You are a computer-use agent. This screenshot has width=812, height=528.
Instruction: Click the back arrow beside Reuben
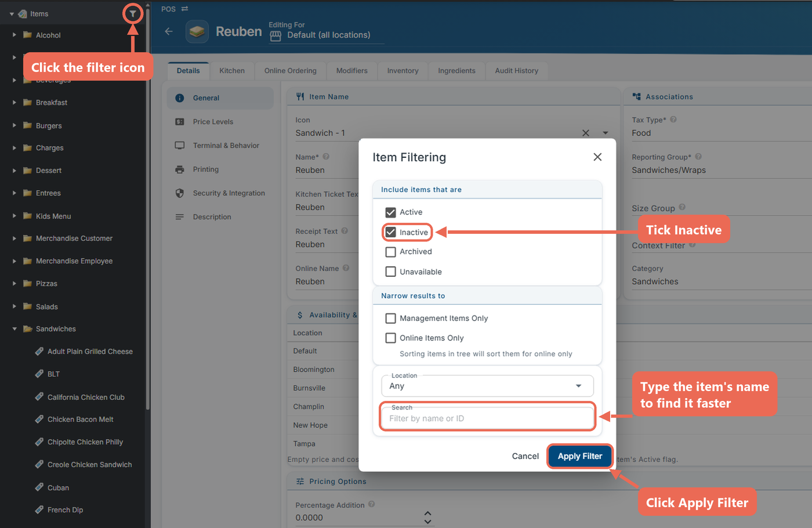point(169,31)
